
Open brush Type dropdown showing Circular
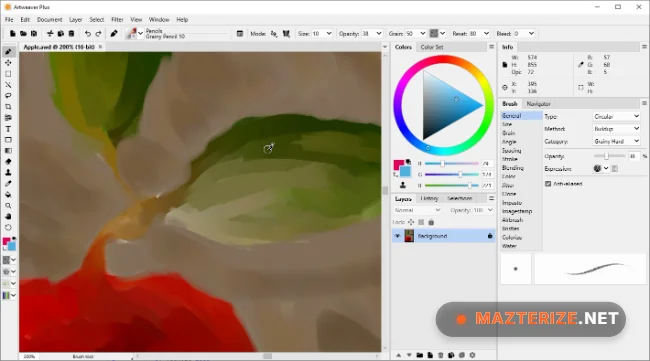pyautogui.click(x=616, y=116)
